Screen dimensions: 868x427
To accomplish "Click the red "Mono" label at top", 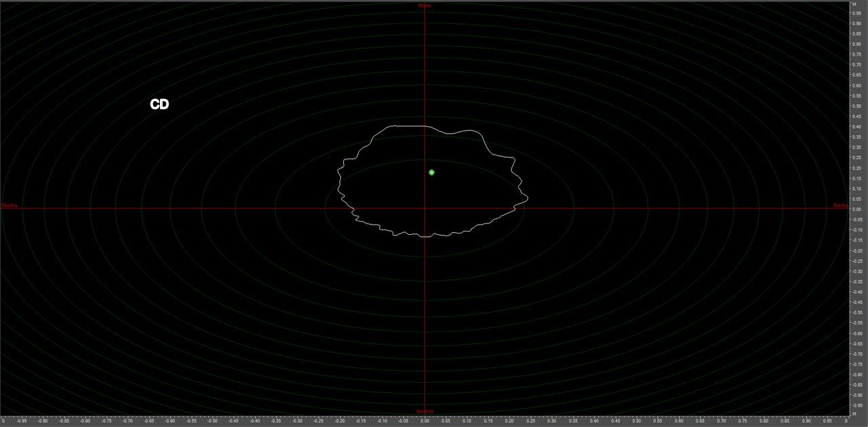I will pyautogui.click(x=425, y=5).
